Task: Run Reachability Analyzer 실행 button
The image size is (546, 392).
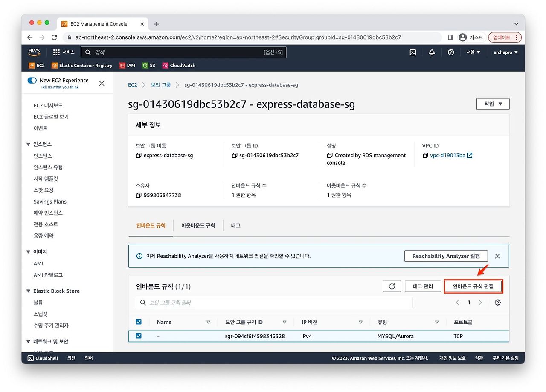Action: pos(446,256)
